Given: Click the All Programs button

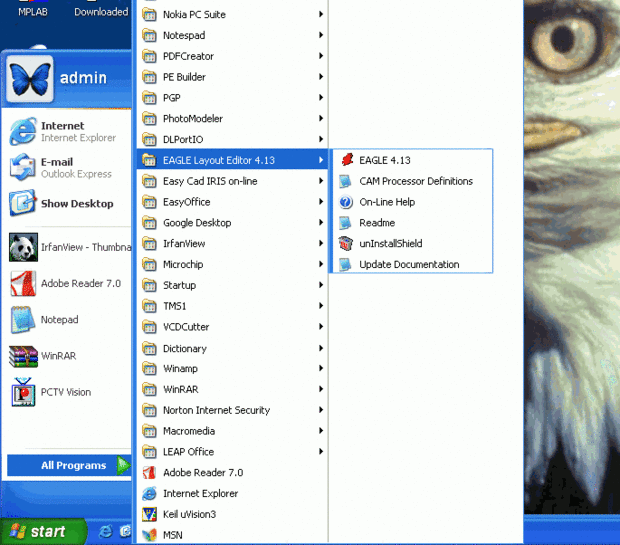Looking at the screenshot, I should tap(69, 466).
